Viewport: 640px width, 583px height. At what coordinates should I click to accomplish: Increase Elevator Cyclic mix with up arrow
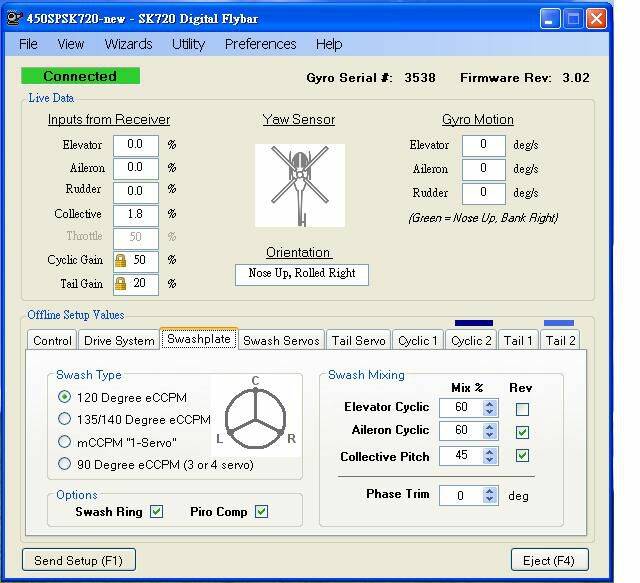click(x=489, y=403)
